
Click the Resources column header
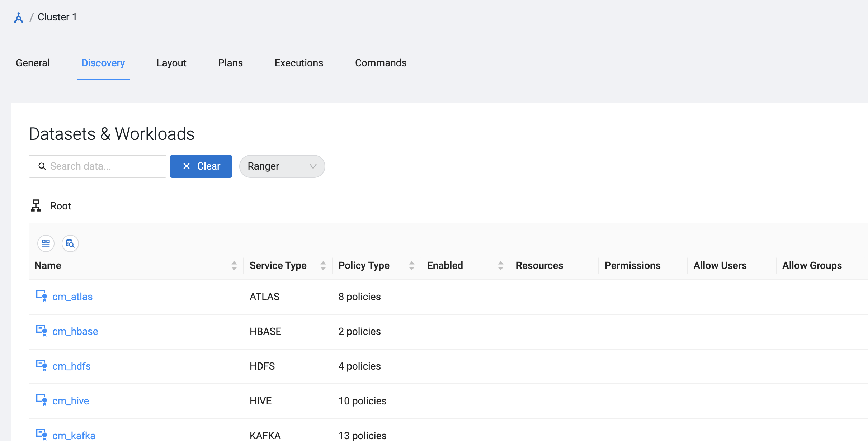tap(539, 266)
